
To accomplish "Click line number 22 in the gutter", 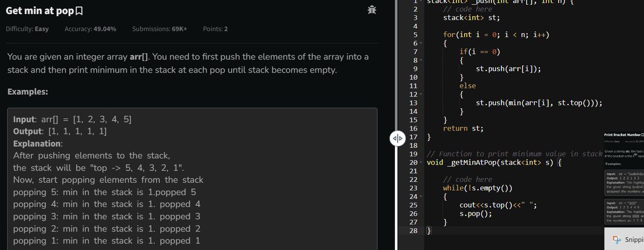I will click(x=413, y=180).
